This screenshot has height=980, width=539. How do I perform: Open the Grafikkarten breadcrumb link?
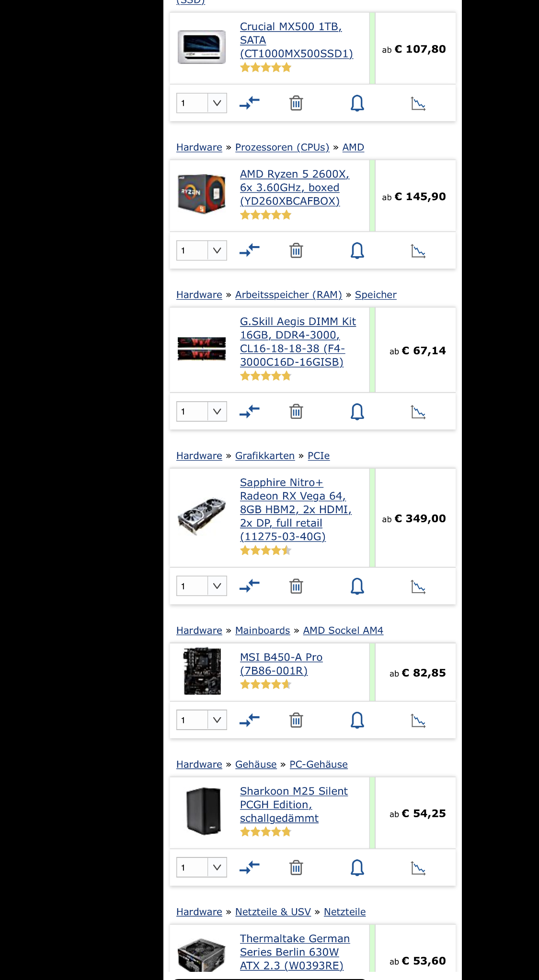[x=265, y=456]
